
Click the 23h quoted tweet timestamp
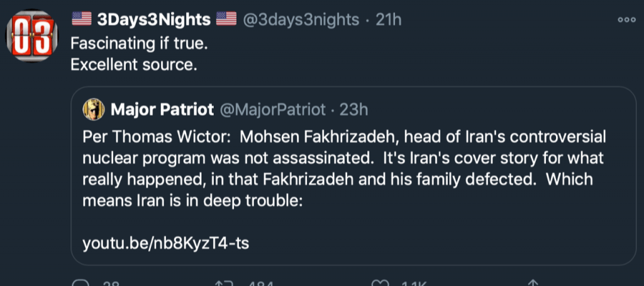(x=353, y=110)
